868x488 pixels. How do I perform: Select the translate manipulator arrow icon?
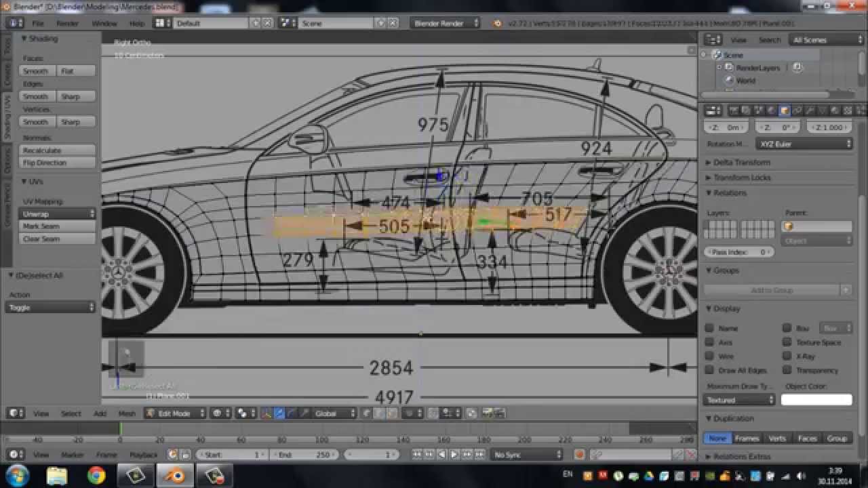279,413
